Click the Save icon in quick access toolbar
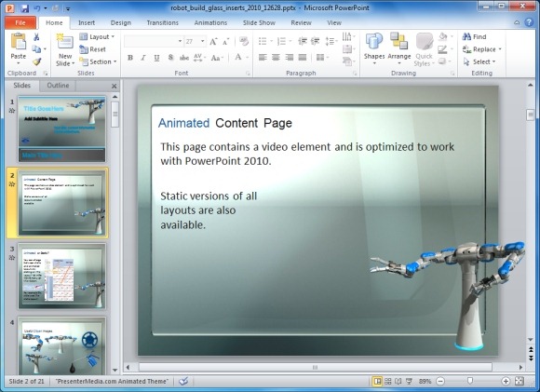The width and height of the screenshot is (540, 392). [x=24, y=8]
